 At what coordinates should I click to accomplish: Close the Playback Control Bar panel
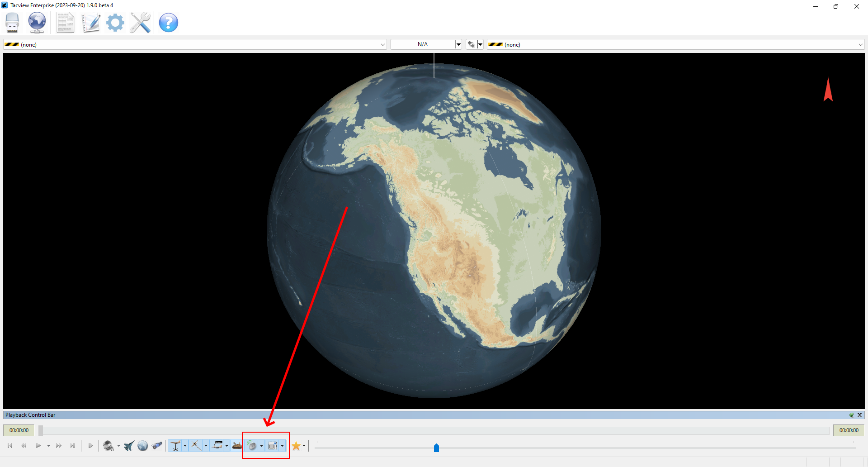[x=860, y=415]
